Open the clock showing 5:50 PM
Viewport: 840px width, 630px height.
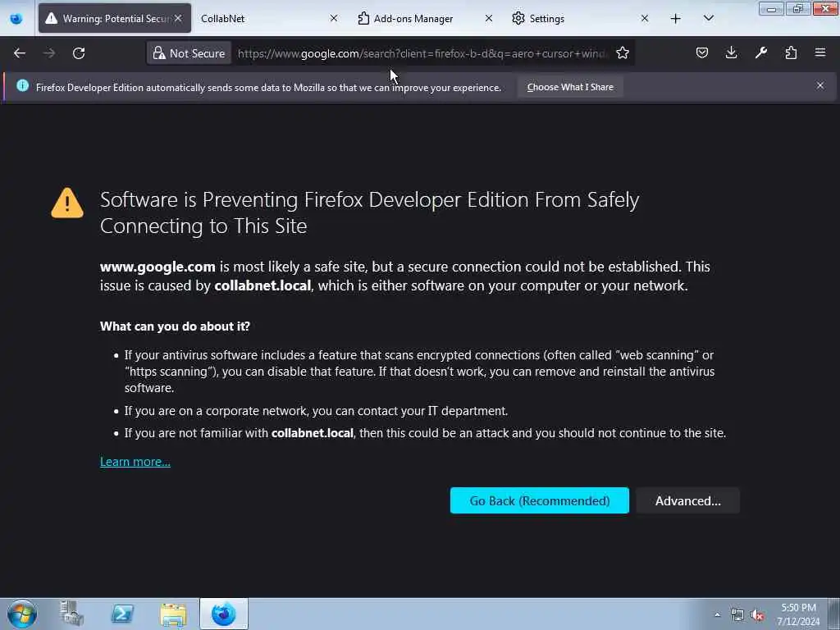click(798, 614)
